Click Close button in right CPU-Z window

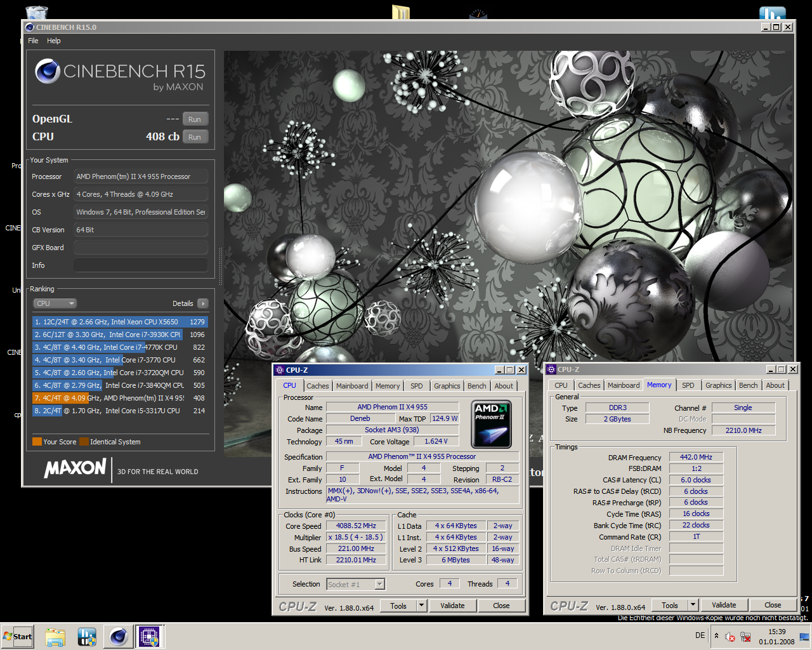coord(773,606)
